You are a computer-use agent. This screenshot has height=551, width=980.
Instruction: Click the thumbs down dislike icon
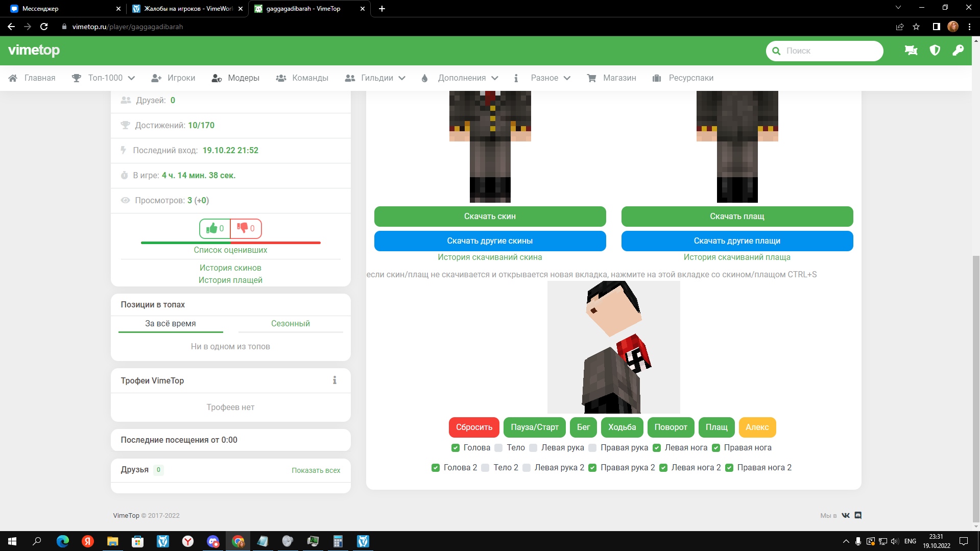(243, 229)
